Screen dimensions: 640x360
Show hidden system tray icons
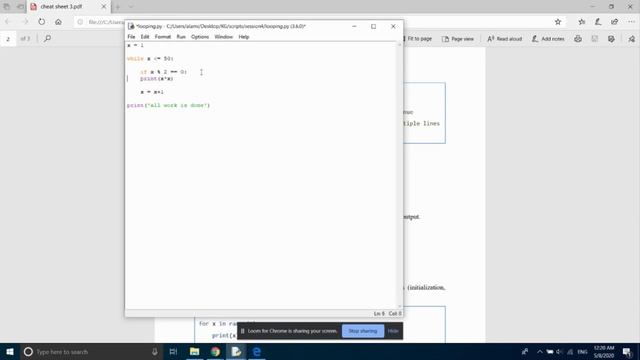(x=540, y=351)
